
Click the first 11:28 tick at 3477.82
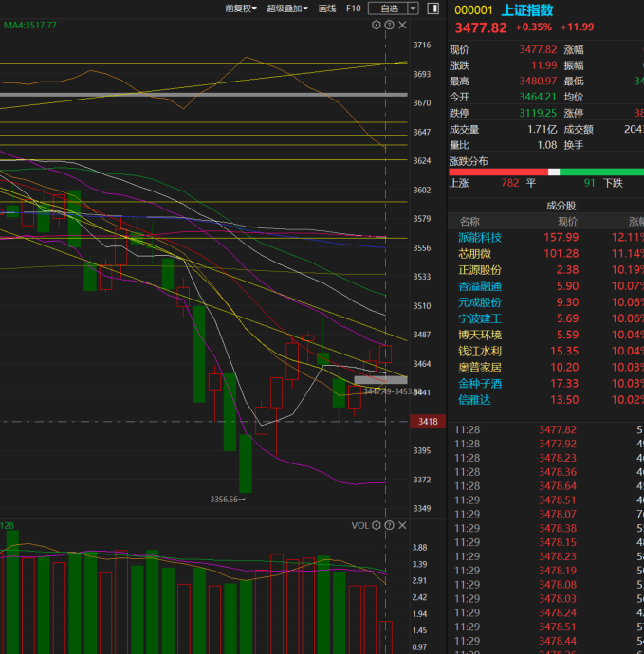pos(546,429)
